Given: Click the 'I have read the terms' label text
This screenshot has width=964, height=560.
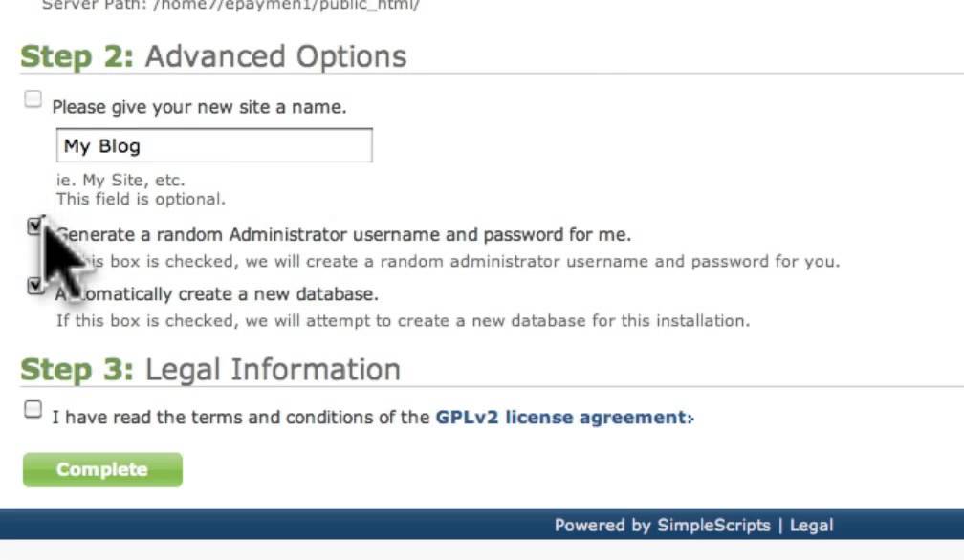Looking at the screenshot, I should (x=241, y=418).
